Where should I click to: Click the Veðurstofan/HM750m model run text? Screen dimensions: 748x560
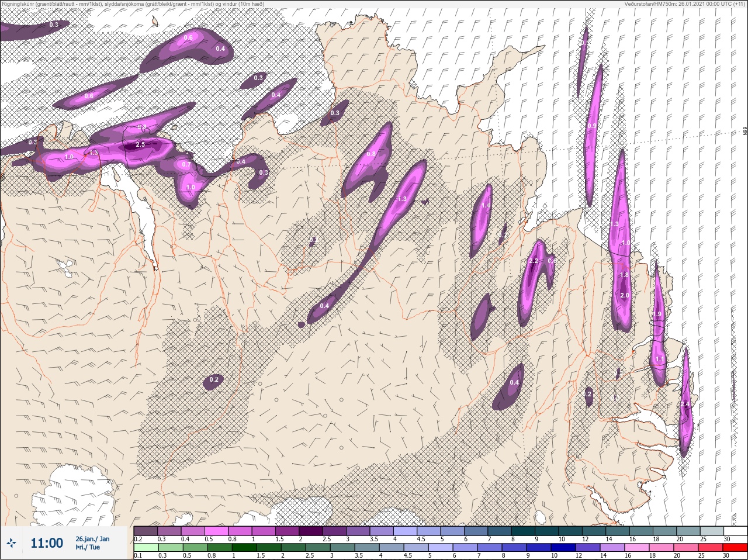(x=685, y=4)
